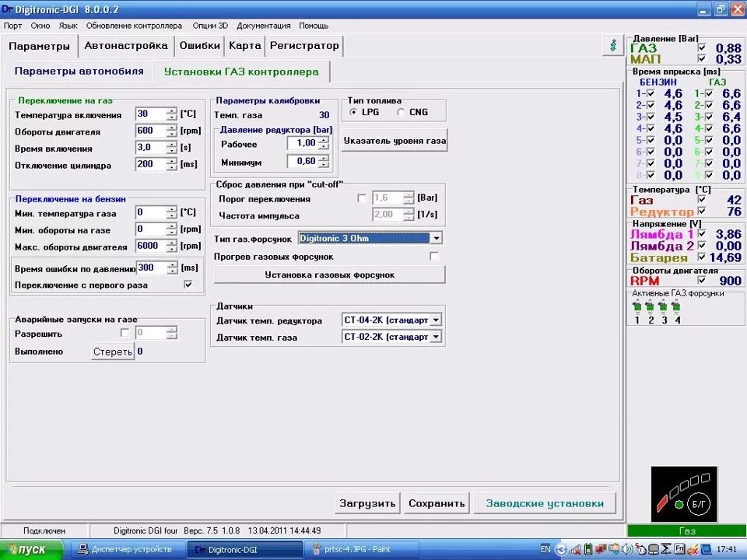Open the Параметры автомобиля subtab

79,72
